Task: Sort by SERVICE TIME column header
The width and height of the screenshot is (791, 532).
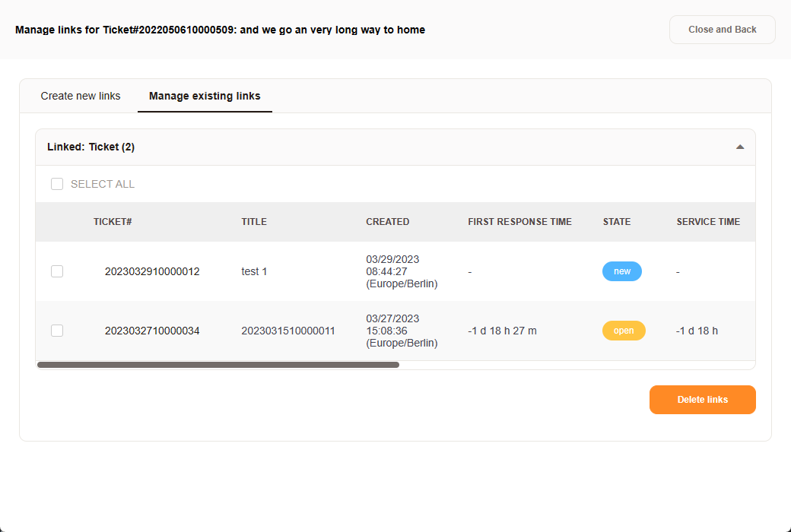Action: click(708, 222)
